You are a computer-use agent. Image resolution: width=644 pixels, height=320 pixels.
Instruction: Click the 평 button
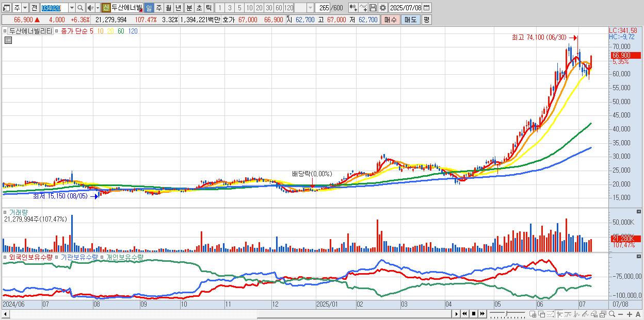426,20
